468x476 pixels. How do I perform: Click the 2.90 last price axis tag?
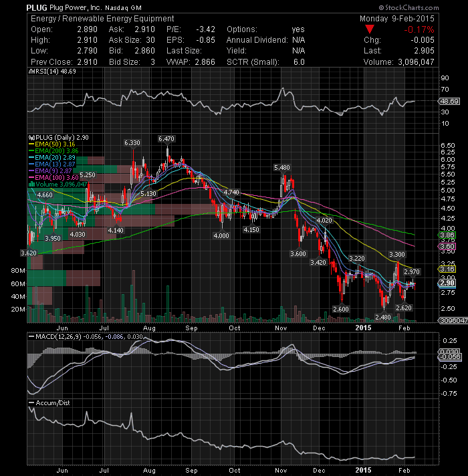click(447, 283)
